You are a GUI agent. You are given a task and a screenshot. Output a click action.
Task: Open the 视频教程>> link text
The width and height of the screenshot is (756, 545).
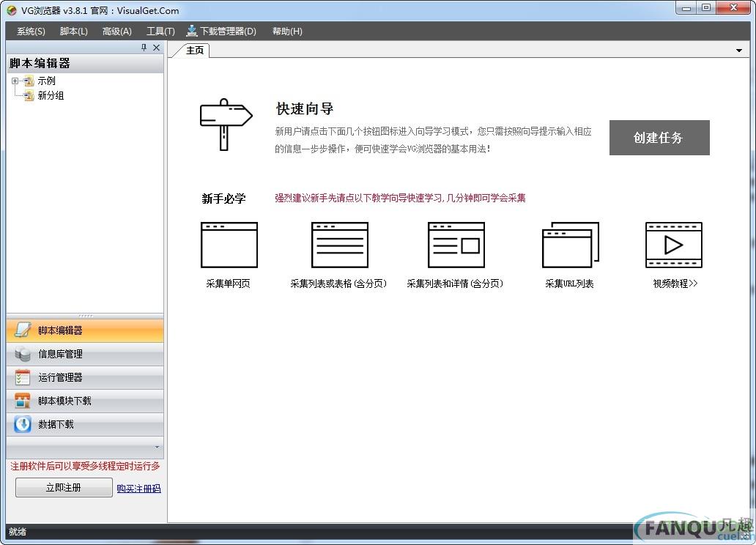click(675, 283)
